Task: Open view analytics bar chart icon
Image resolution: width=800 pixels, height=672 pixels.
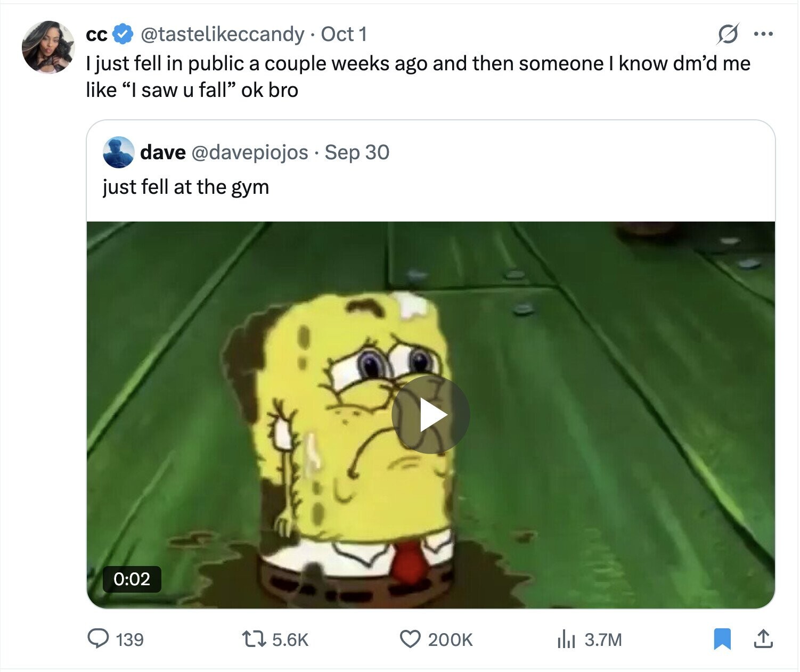Action: [566, 638]
